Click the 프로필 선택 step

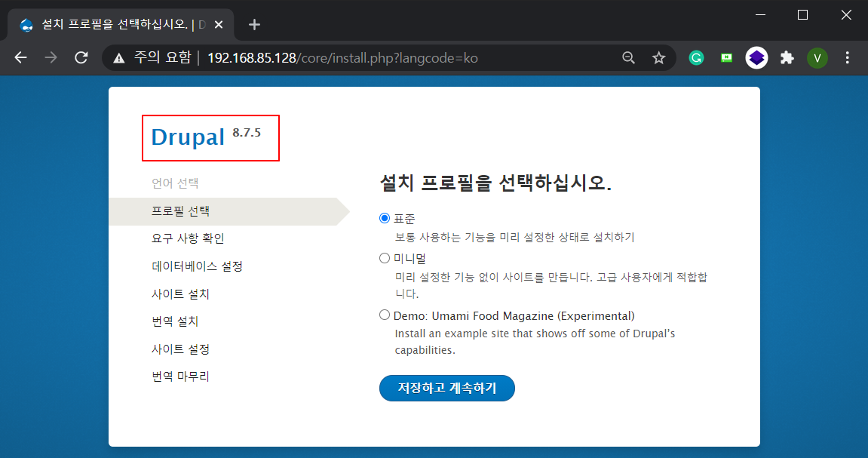point(180,211)
